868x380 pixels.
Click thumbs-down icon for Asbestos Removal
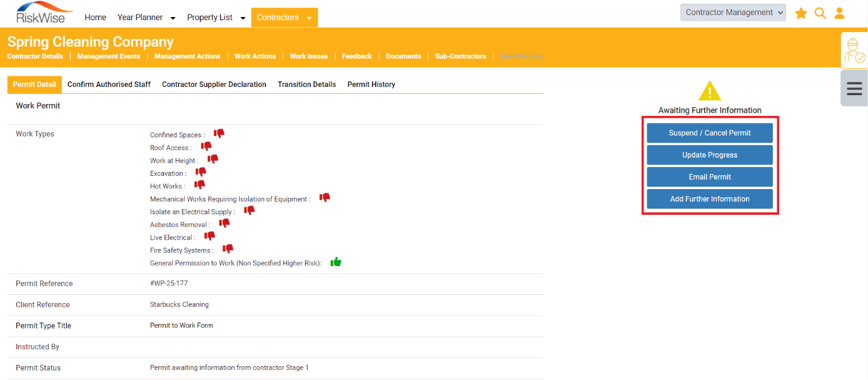(x=224, y=223)
